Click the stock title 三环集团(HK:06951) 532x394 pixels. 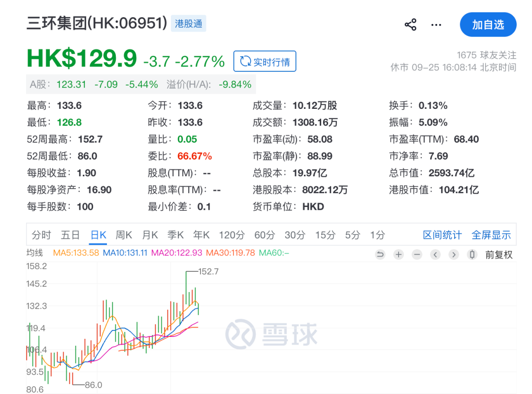(x=97, y=23)
